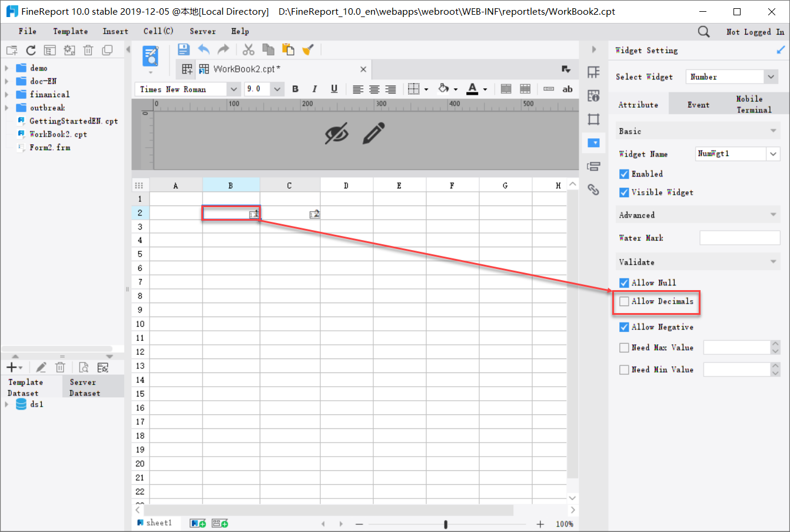Image resolution: width=790 pixels, height=532 pixels.
Task: Expand the demo folder
Action: coord(6,68)
